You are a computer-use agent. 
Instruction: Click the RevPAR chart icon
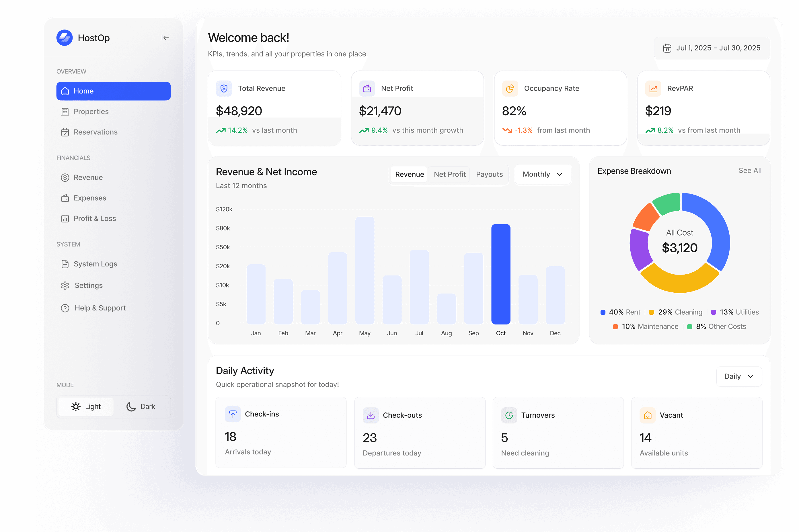(x=653, y=89)
